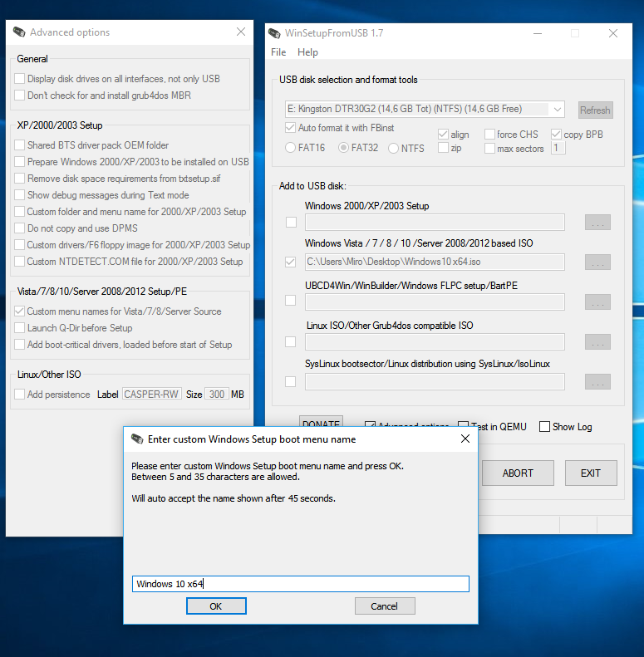Confirm boot menu name with OK
This screenshot has height=657, width=644.
216,606
